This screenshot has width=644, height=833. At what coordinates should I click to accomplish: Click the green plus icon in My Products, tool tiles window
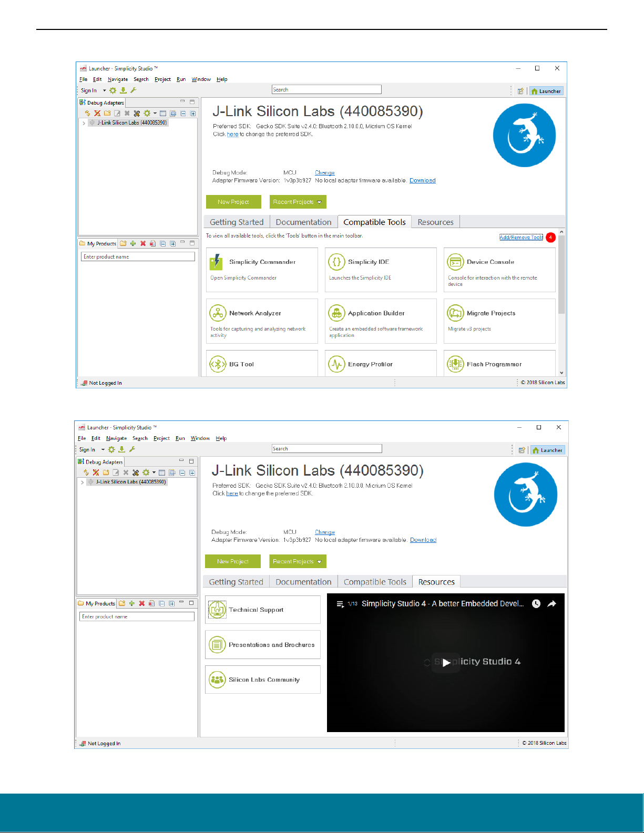133,243
